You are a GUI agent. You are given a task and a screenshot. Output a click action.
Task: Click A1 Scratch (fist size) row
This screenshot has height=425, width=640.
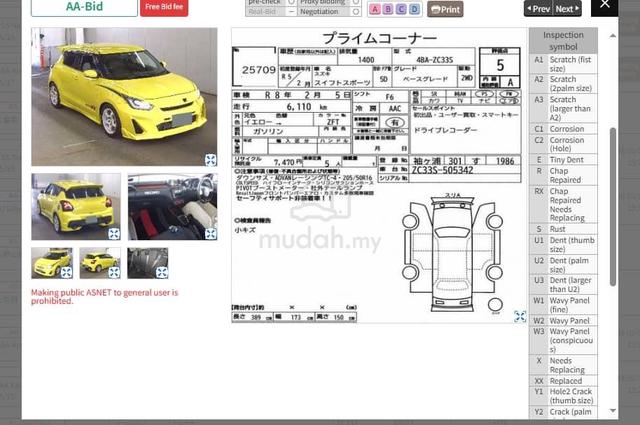tap(563, 64)
